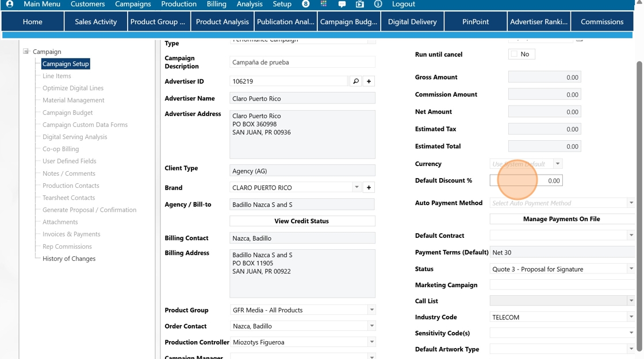Open the Billing menu
The height and width of the screenshot is (359, 644).
216,4
